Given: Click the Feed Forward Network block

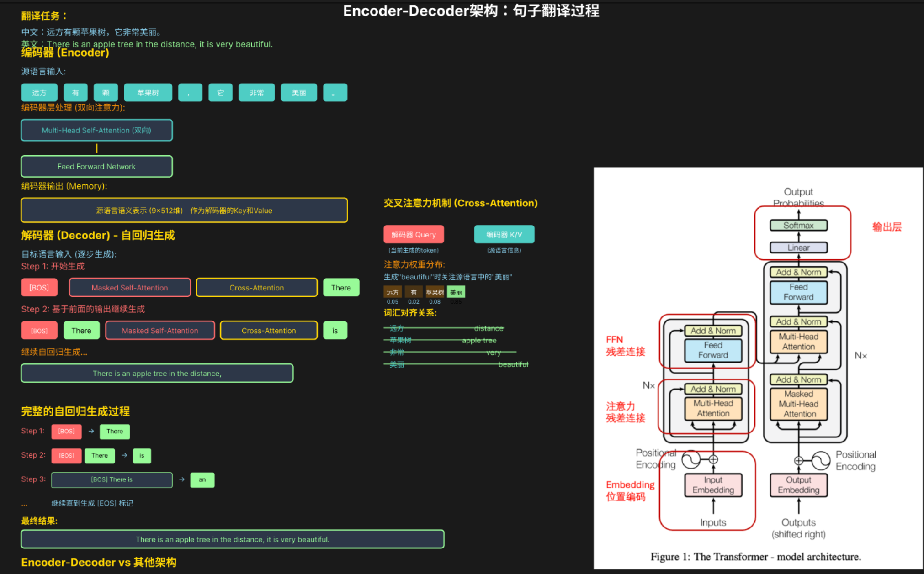Looking at the screenshot, I should click(x=96, y=167).
